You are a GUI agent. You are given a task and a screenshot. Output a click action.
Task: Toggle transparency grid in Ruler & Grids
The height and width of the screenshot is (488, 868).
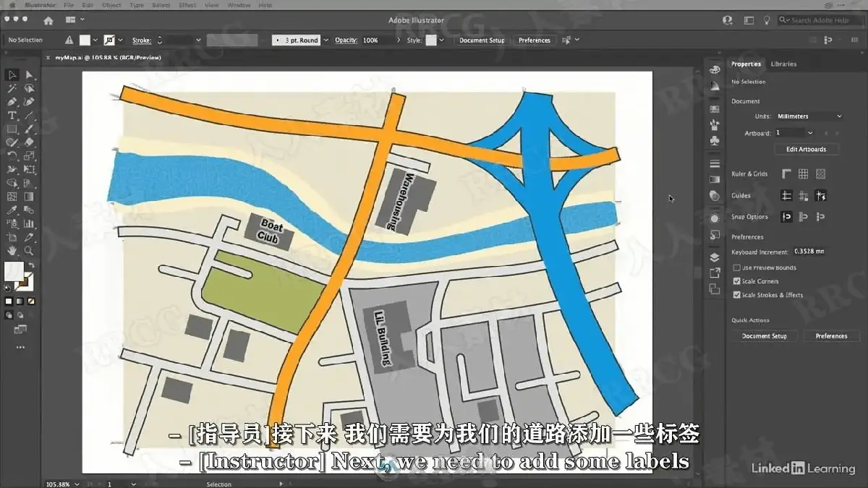click(820, 174)
